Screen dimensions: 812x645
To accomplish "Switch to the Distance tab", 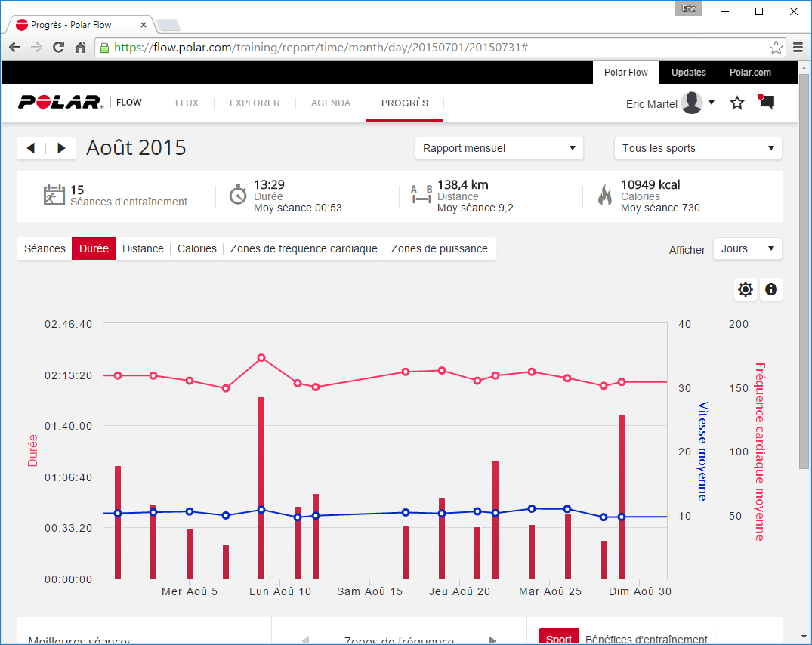I will point(143,248).
